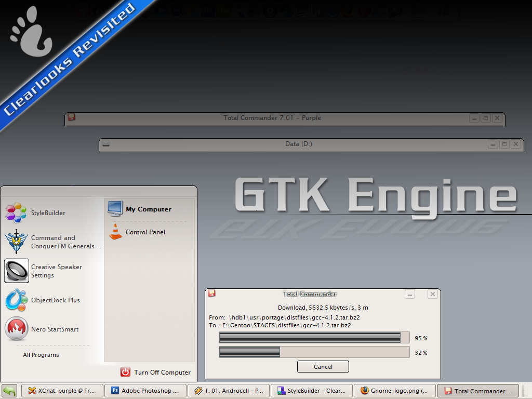Click the 95 % label
Viewport: 532px width, 399px height.
(x=421, y=338)
